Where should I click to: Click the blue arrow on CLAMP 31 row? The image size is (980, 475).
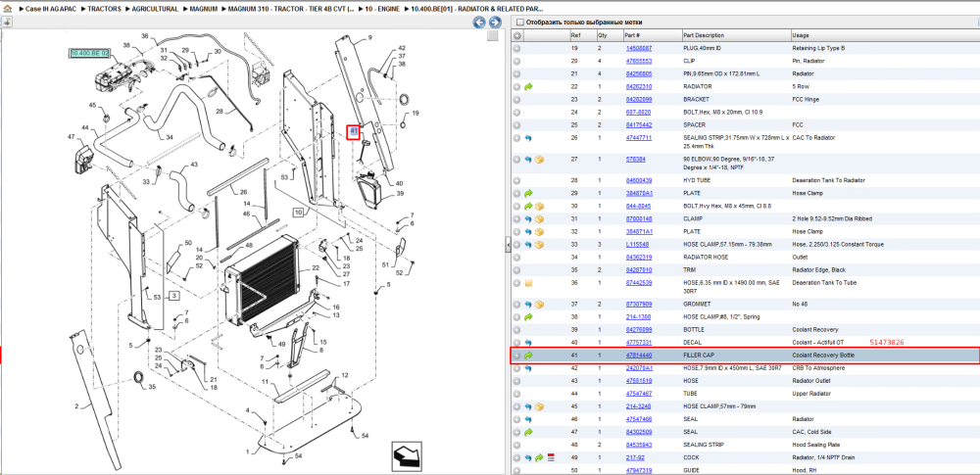(528, 218)
